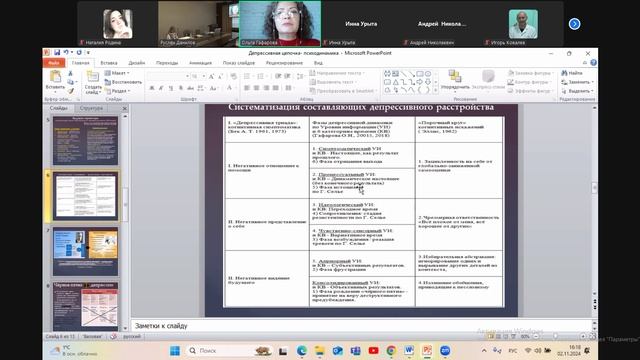Click the Заметки к слайду notes field
The height and width of the screenshot is (360, 640).
[361, 326]
